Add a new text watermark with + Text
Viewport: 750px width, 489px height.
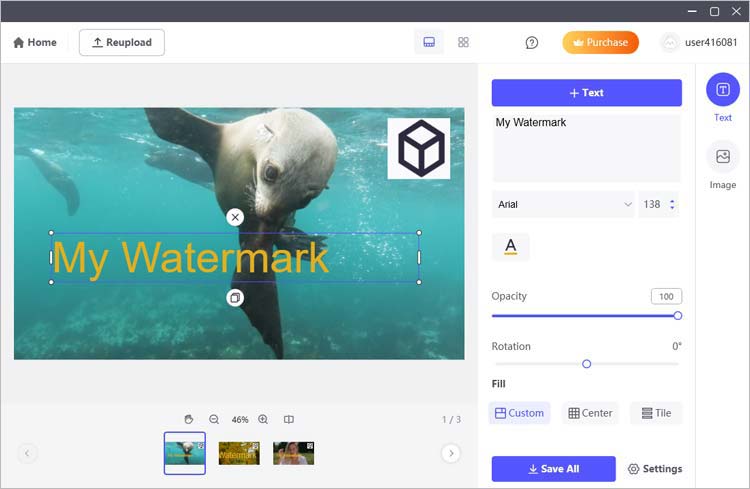click(586, 93)
